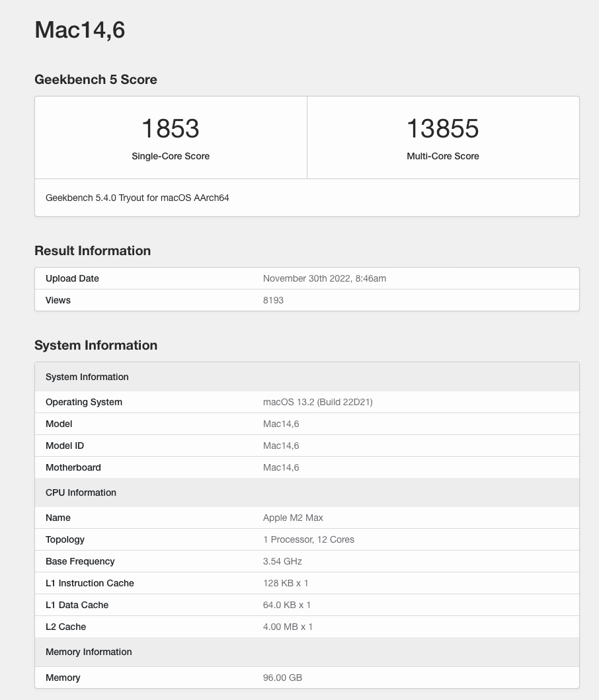Click the Apple M2 Max name value

coord(293,518)
